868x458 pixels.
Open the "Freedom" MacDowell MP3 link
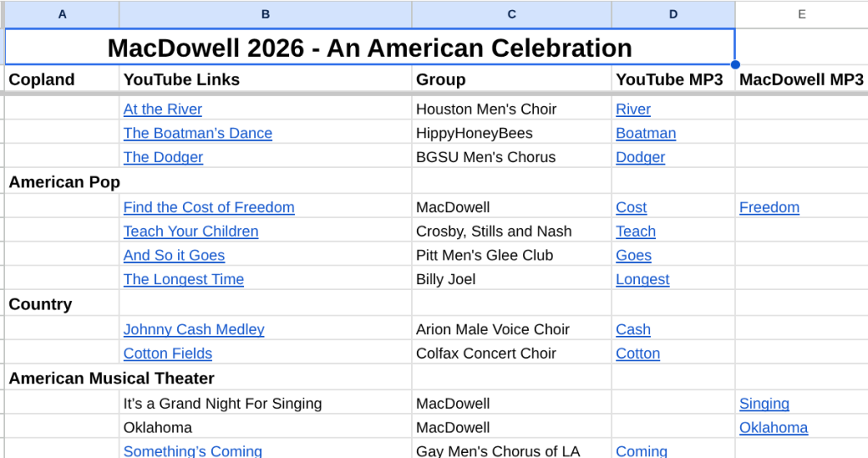pos(769,207)
